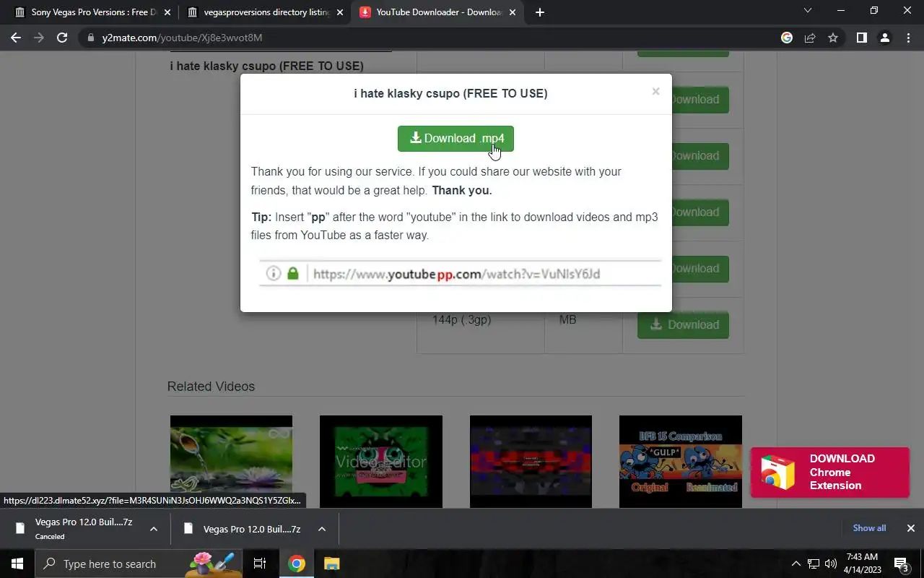Open Task View on the taskbar
924x578 pixels.
pos(260,564)
